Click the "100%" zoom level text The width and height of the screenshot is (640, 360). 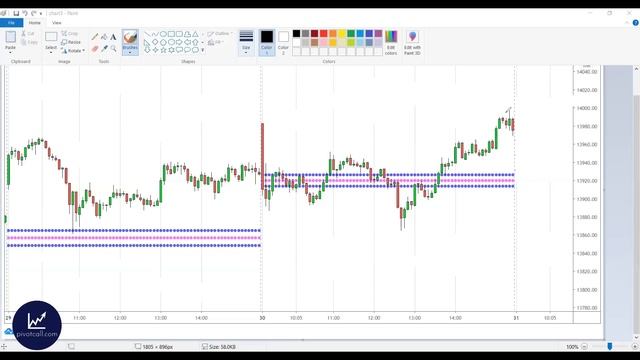point(572,347)
